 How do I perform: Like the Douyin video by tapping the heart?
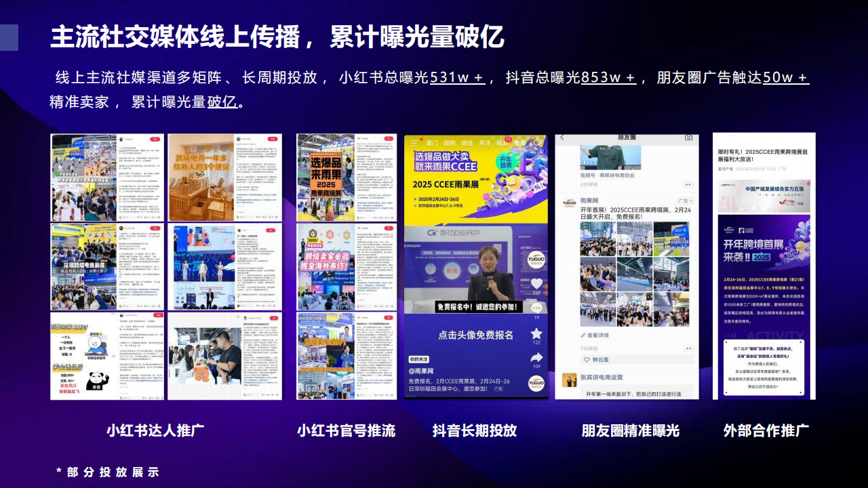(537, 284)
